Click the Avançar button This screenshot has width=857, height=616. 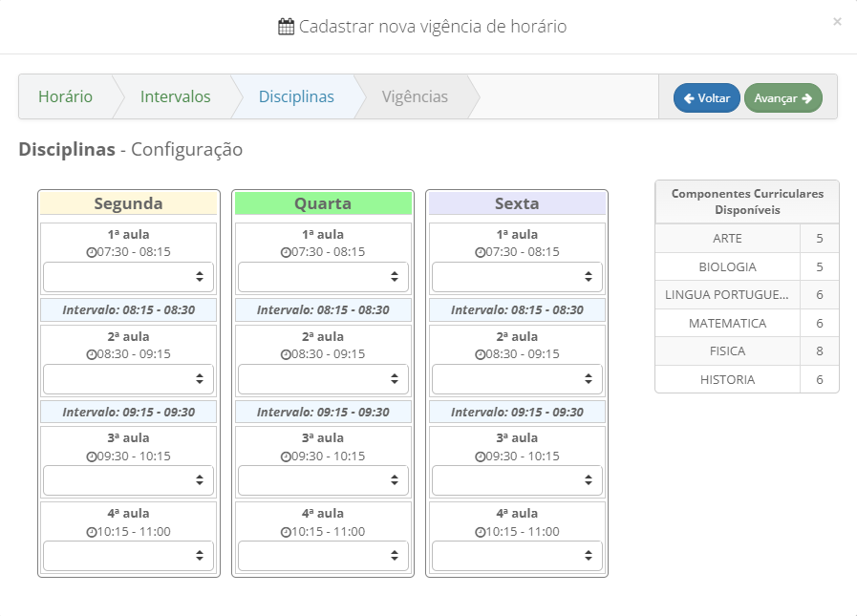point(783,97)
